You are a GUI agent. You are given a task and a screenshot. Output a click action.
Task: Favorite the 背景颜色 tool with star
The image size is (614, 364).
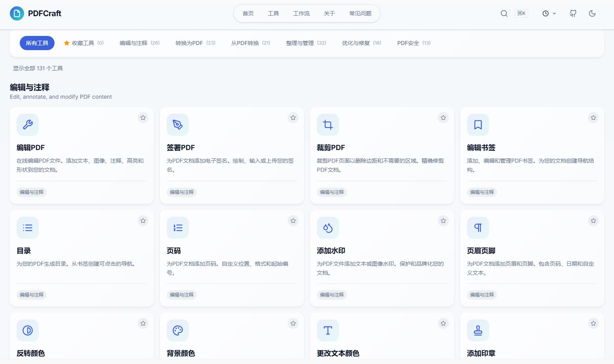[293, 323]
